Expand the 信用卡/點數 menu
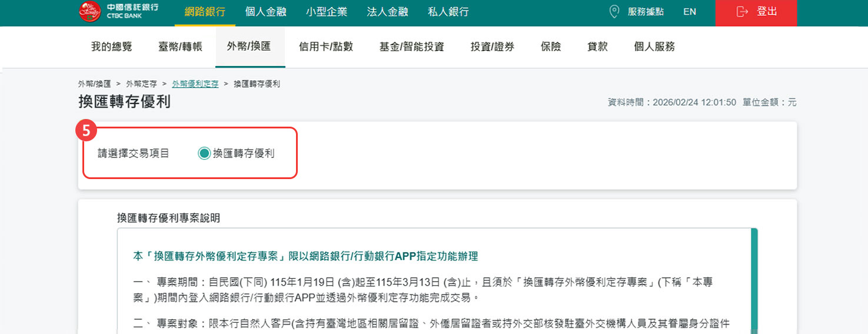This screenshot has width=868, height=334. 326,47
